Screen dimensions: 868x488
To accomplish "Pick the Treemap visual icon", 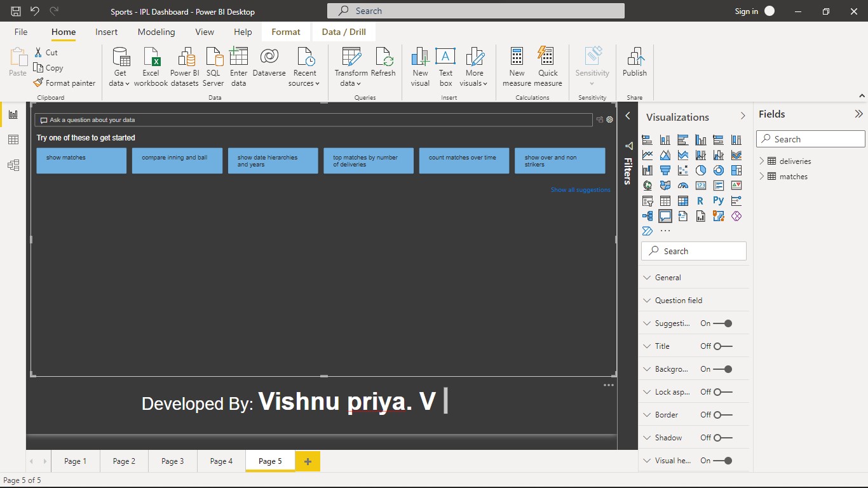I will 736,170.
